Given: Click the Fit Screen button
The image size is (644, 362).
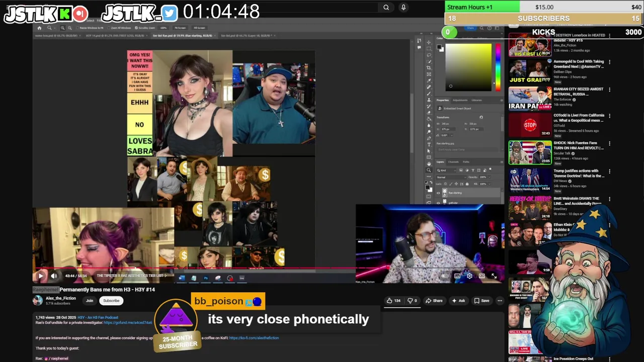Looking at the screenshot, I should pyautogui.click(x=180, y=28).
